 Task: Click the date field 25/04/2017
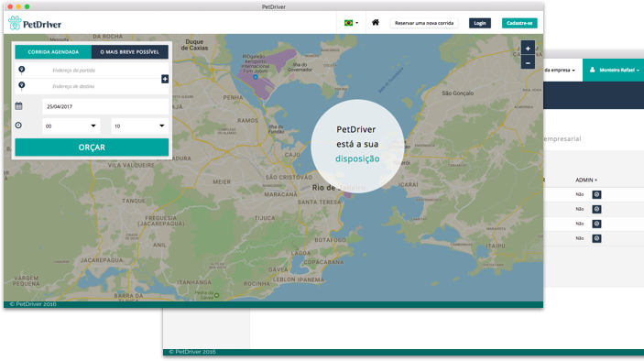tap(105, 106)
